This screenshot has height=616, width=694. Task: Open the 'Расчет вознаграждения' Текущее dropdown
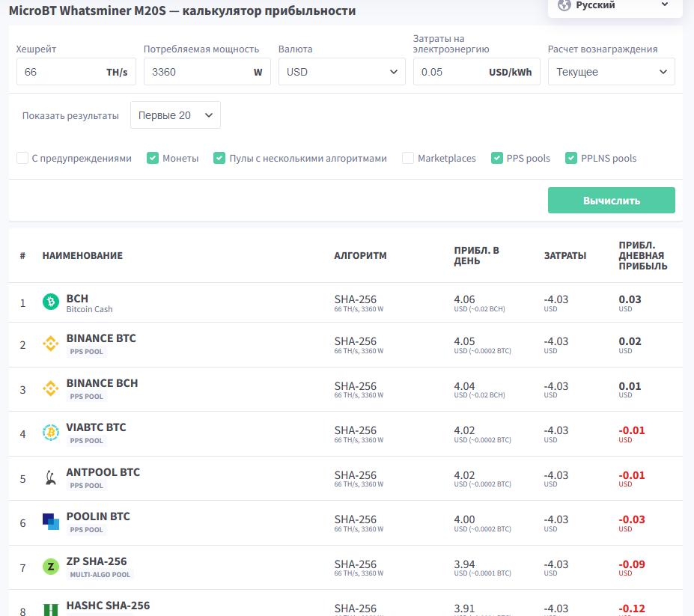pos(611,72)
